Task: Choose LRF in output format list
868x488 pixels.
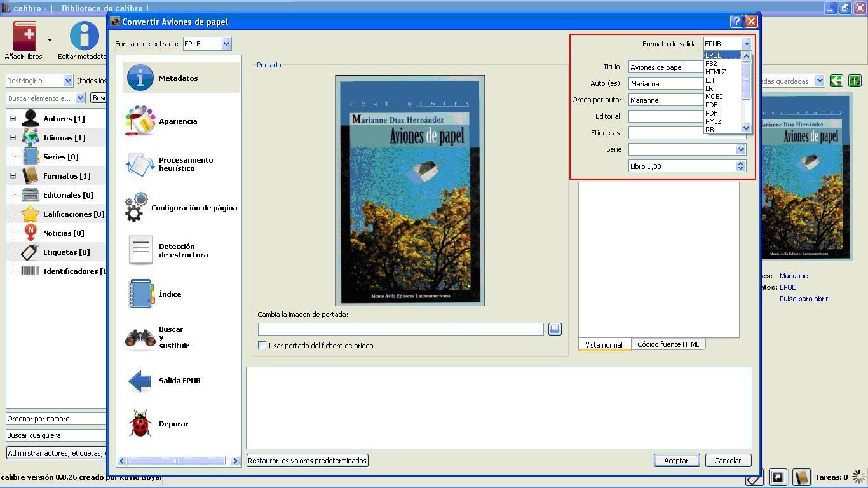Action: (x=722, y=88)
